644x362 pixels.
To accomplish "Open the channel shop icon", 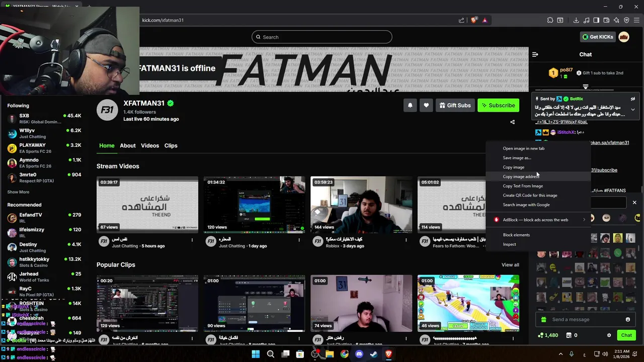I will point(569,335).
